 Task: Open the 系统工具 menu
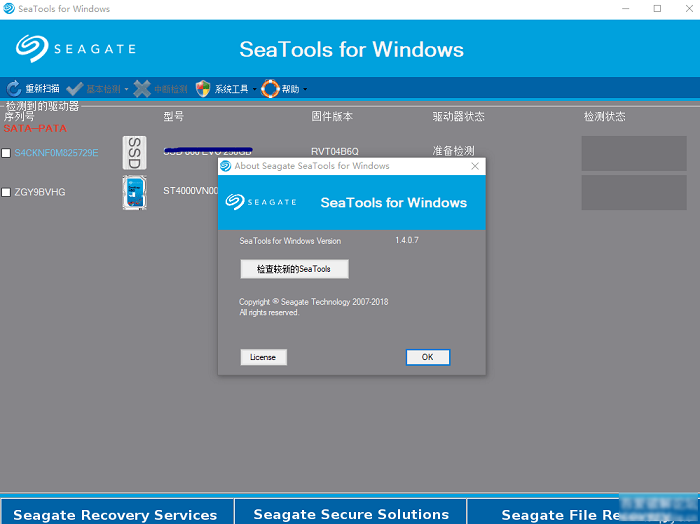pyautogui.click(x=231, y=89)
